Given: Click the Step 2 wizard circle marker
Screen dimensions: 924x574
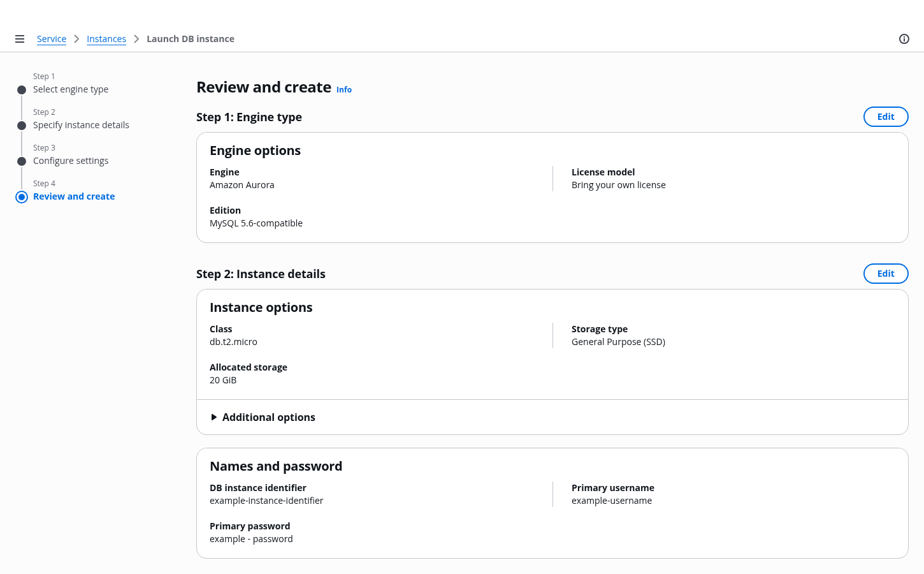Looking at the screenshot, I should (22, 126).
